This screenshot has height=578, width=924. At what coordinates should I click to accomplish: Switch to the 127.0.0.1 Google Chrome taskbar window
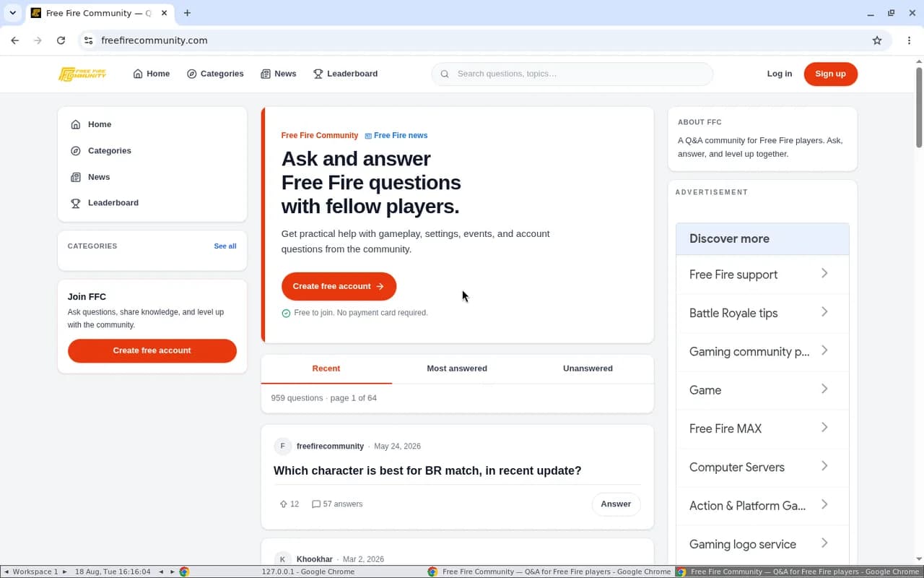pos(308,571)
